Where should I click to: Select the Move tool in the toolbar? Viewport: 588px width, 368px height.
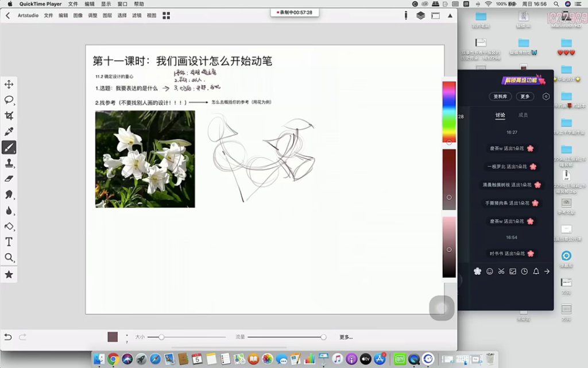tap(9, 85)
